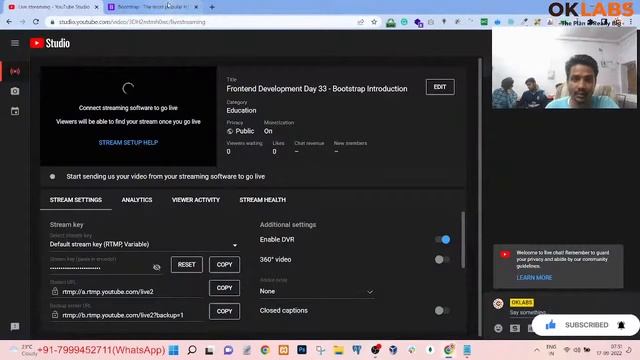This screenshot has width=640, height=360.
Task: Click the browser forward arrow
Action: coord(22,22)
